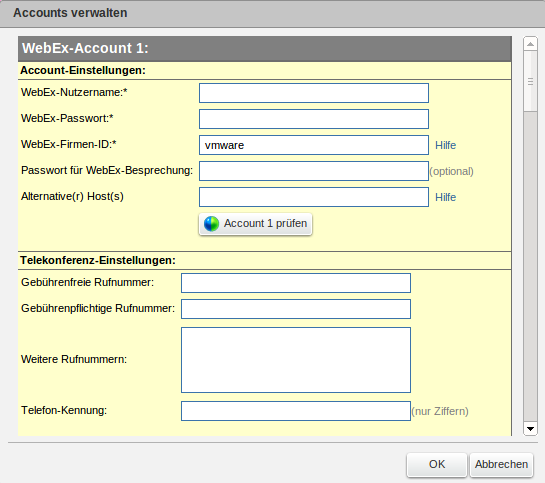Image resolution: width=545 pixels, height=483 pixels.
Task: Click the Gebührenfreie Rufnummer field
Action: click(296, 283)
